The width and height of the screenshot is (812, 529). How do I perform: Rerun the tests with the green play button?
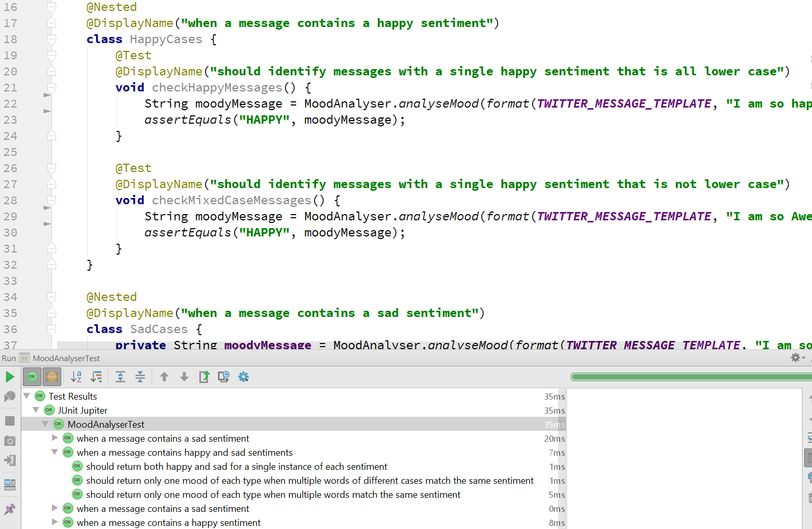[10, 377]
